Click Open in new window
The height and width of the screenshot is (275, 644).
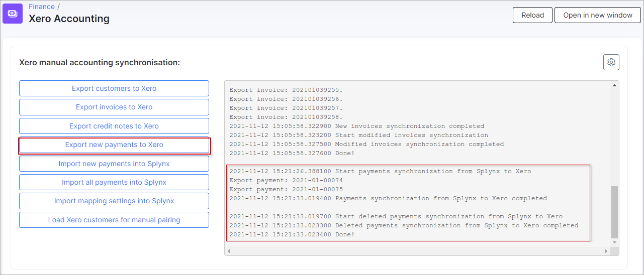(x=597, y=15)
